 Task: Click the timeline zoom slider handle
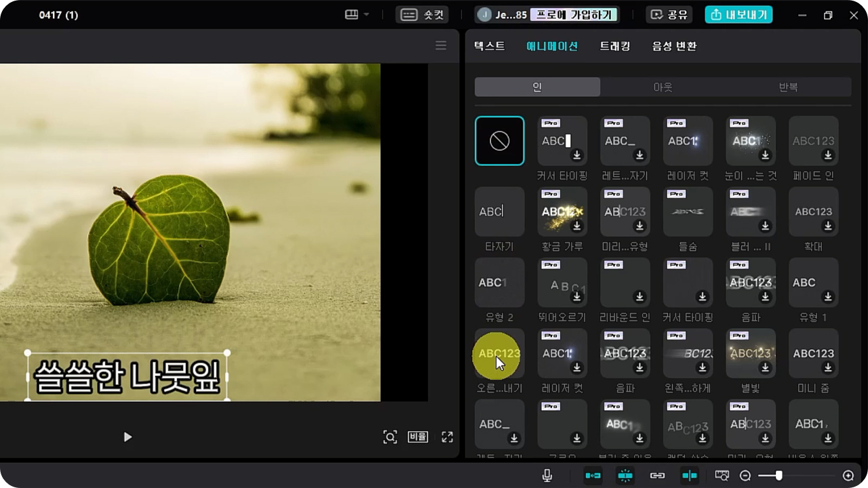(x=778, y=476)
